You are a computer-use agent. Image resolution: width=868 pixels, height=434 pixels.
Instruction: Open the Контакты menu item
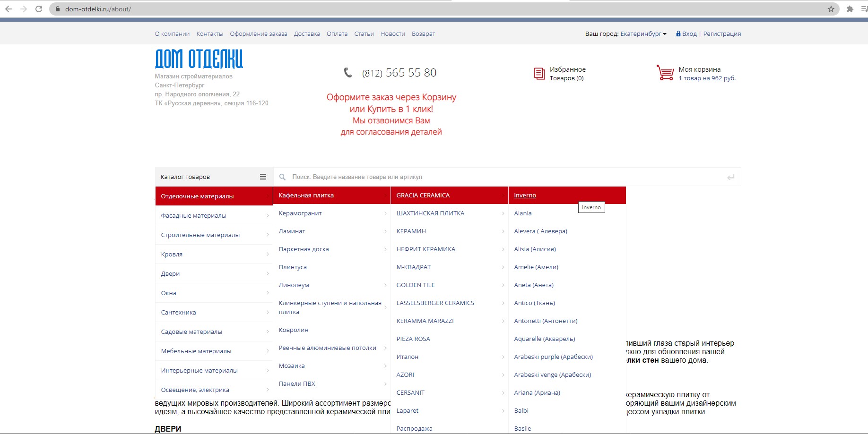(209, 34)
